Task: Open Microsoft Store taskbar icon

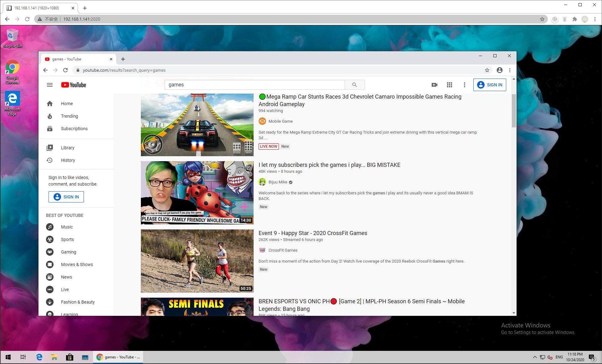Action: click(x=69, y=357)
